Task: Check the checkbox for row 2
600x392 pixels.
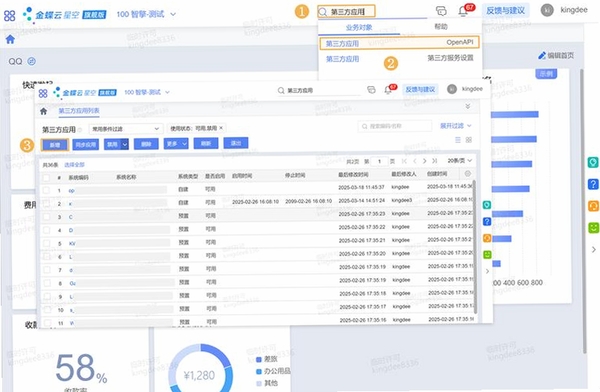Action: 46,204
